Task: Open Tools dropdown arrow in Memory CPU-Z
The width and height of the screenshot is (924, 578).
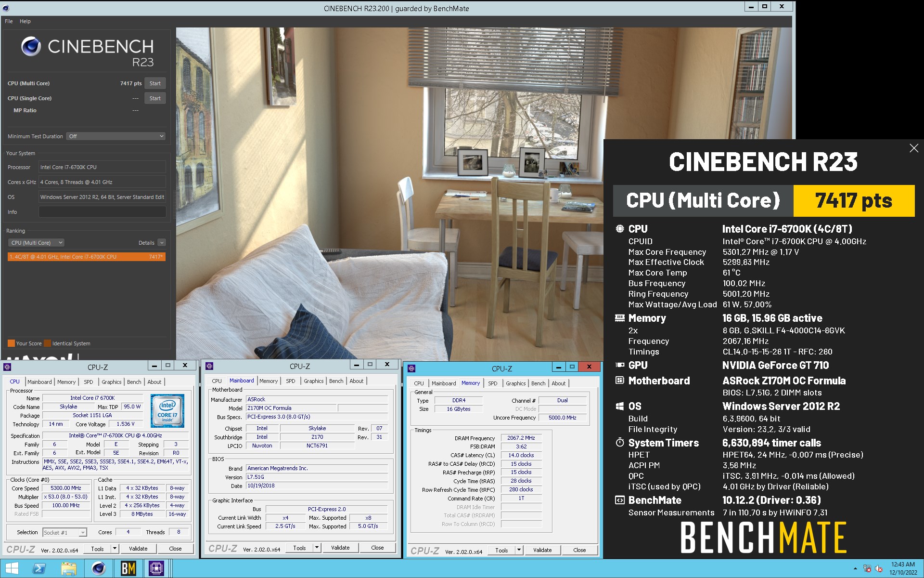Action: tap(519, 550)
